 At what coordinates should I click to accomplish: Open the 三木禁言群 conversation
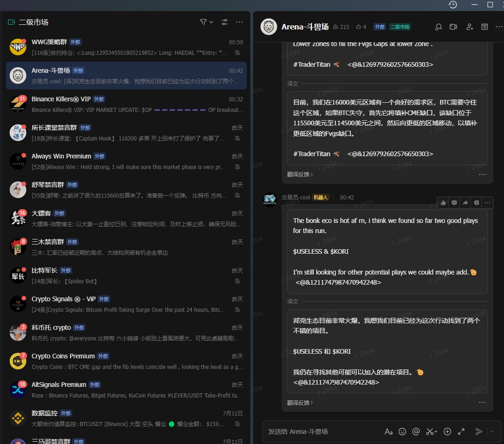click(x=126, y=247)
